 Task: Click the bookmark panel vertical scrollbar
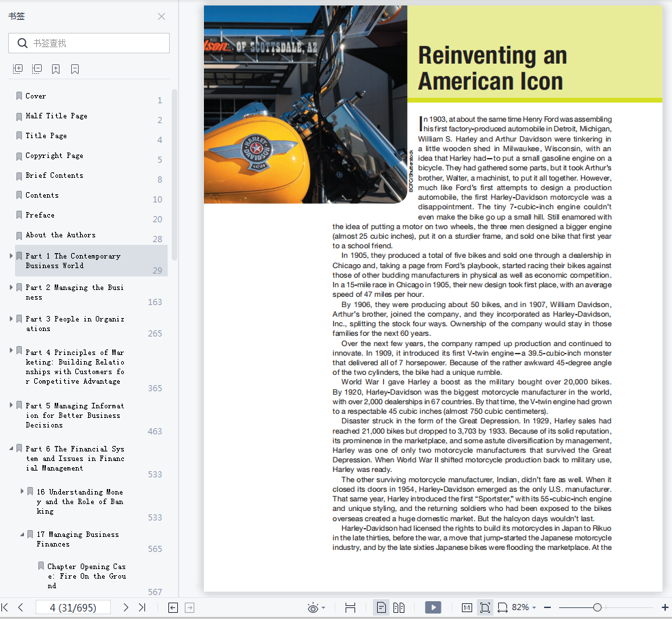[x=174, y=174]
